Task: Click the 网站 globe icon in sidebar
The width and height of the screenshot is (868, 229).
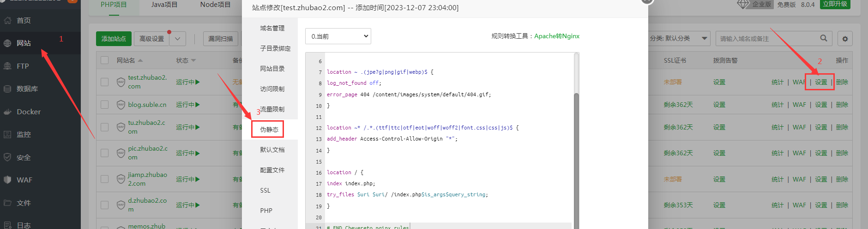Action: [x=7, y=43]
